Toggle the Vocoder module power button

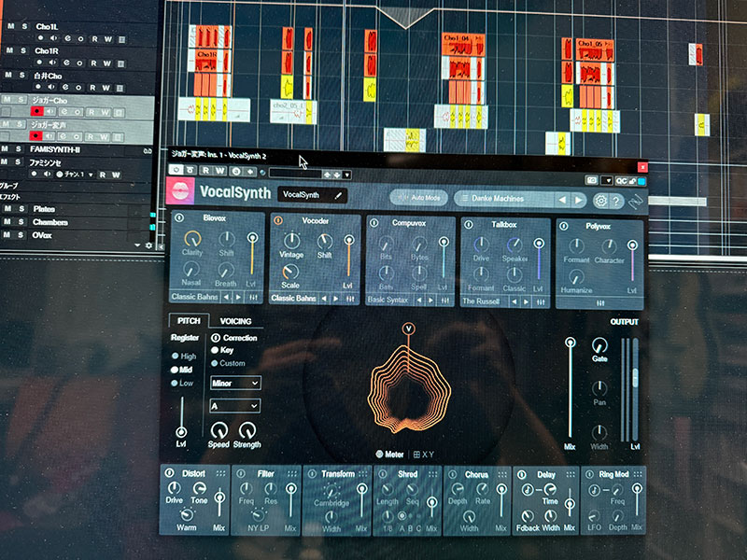(x=278, y=220)
